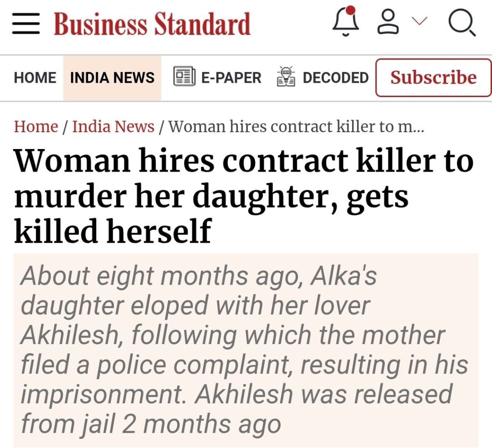Tap the red unread badge on bell

tap(351, 10)
